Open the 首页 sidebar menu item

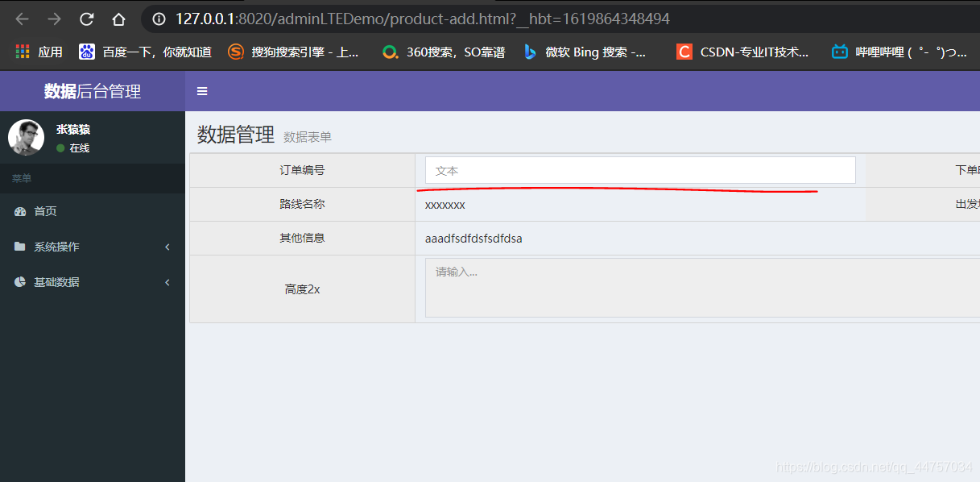(93, 211)
